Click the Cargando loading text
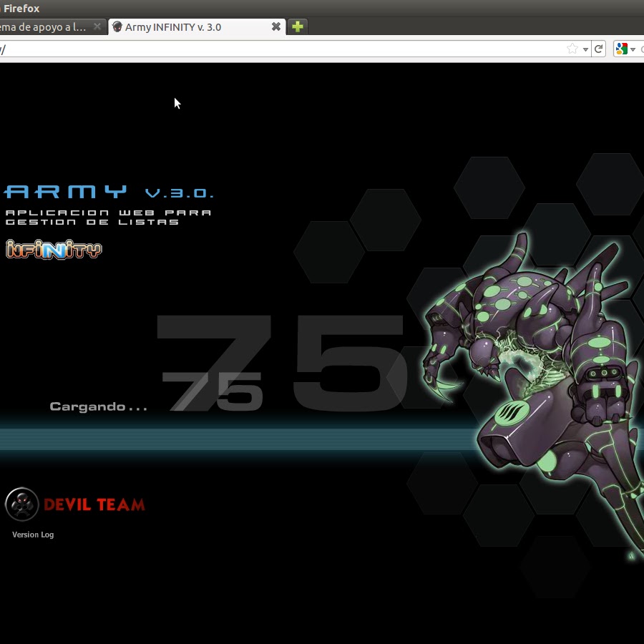 point(98,406)
